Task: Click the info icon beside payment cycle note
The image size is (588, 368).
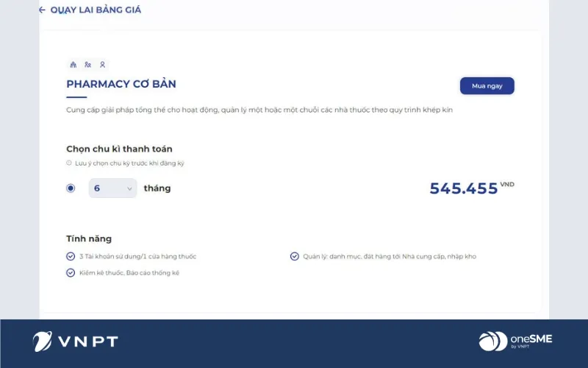Action: coord(69,163)
